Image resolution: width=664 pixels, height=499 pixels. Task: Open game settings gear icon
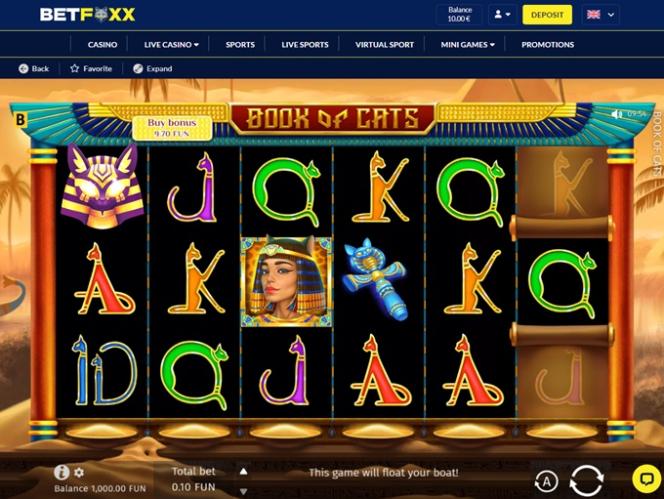click(x=79, y=472)
